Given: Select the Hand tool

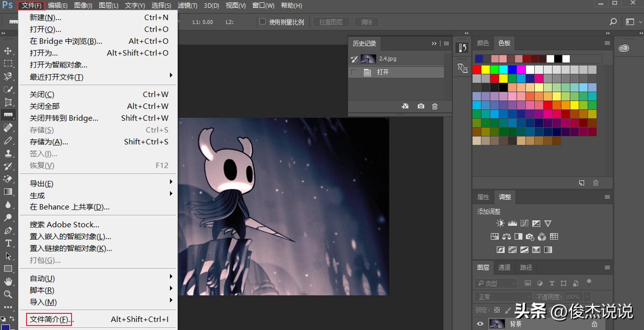Looking at the screenshot, I should 8,281.
